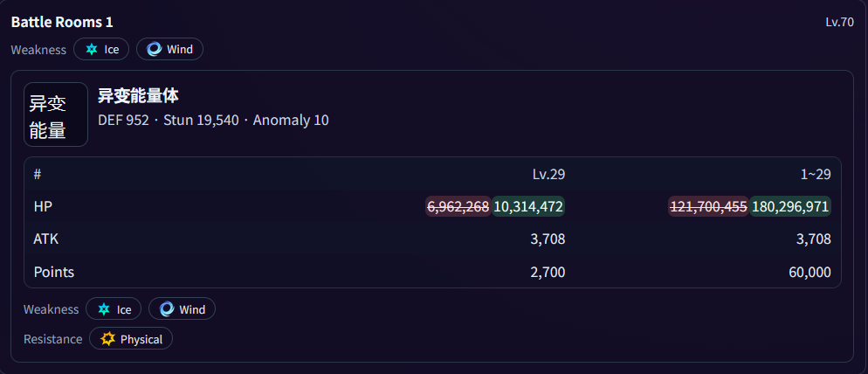Click the Lv.70 level label
Image resolution: width=868 pixels, height=374 pixels.
(x=839, y=23)
